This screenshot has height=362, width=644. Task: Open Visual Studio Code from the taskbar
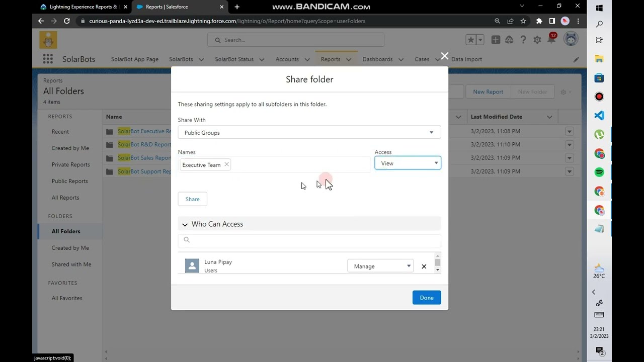(599, 115)
